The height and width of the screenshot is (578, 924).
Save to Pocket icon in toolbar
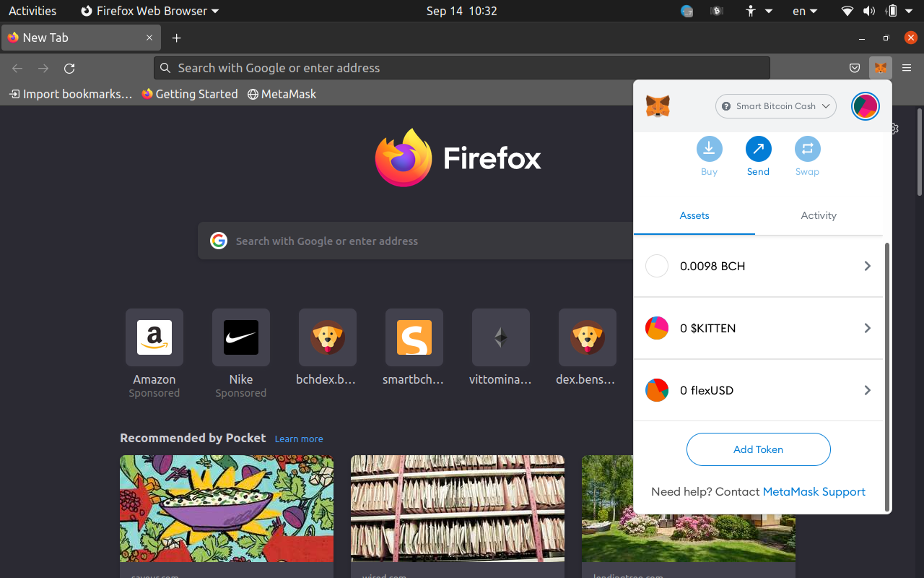tap(855, 68)
